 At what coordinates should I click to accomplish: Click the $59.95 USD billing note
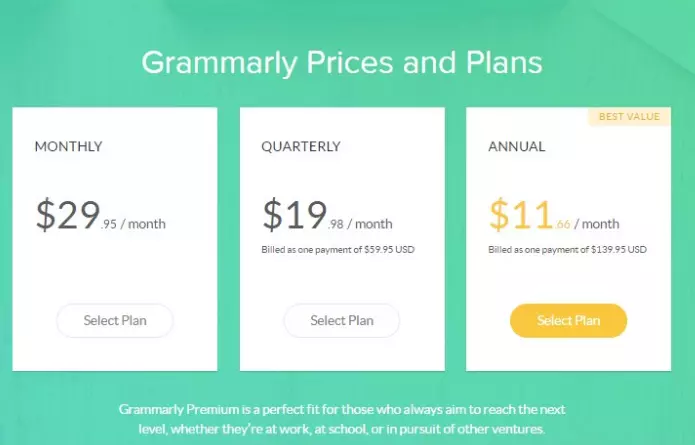click(x=338, y=250)
